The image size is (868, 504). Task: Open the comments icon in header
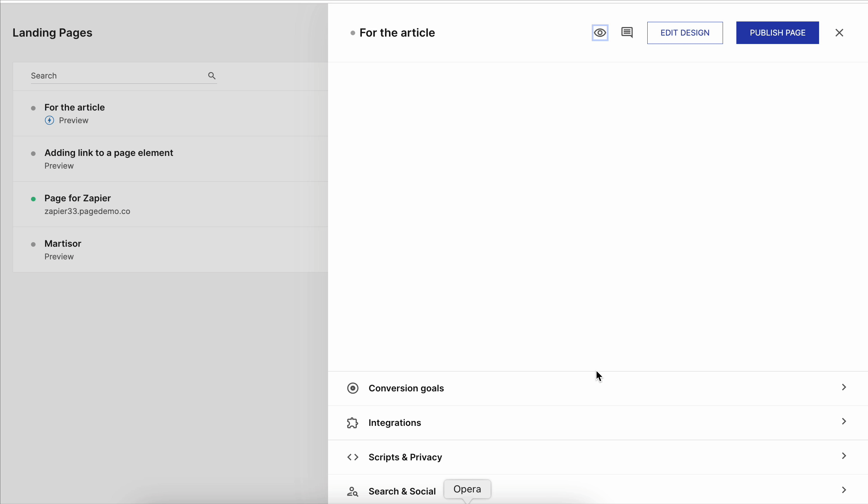coord(627,33)
